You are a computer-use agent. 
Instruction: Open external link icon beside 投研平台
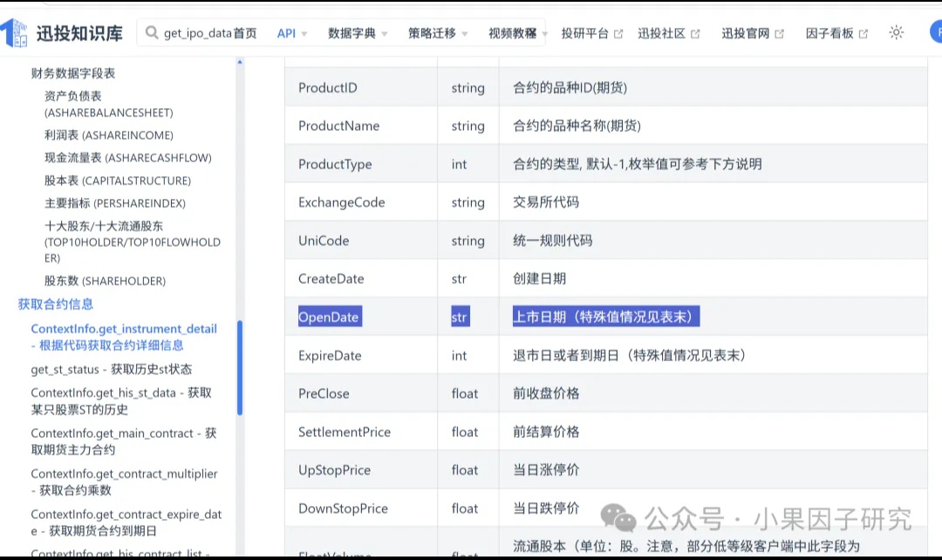[618, 34]
